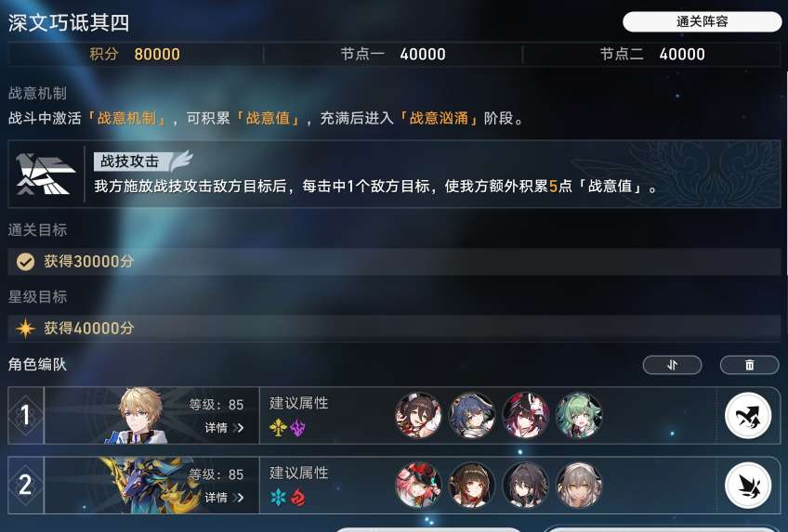
Task: Click the trash icon to clear teams
Action: pyautogui.click(x=749, y=365)
